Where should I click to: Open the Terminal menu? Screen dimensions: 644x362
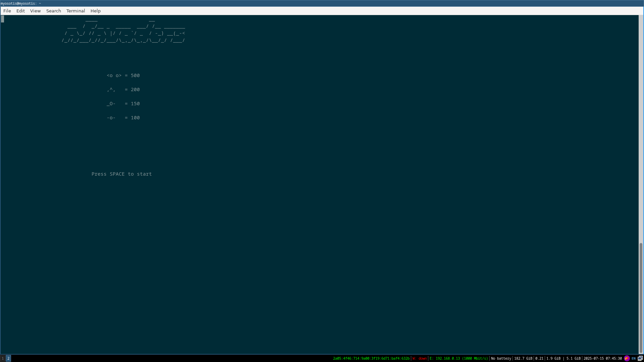75,11
